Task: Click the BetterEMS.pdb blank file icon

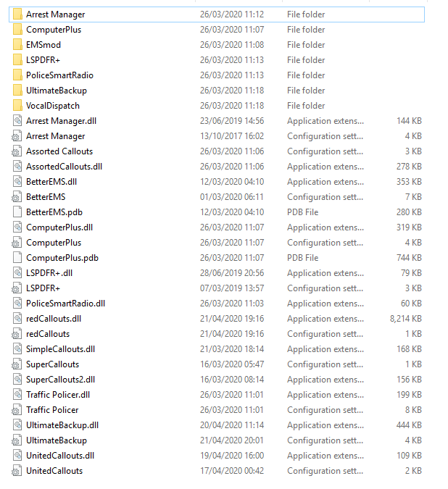Action: click(x=17, y=212)
